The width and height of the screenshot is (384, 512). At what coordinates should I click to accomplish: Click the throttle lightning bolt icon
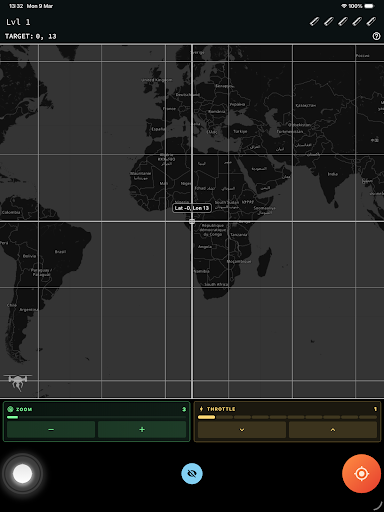201,409
